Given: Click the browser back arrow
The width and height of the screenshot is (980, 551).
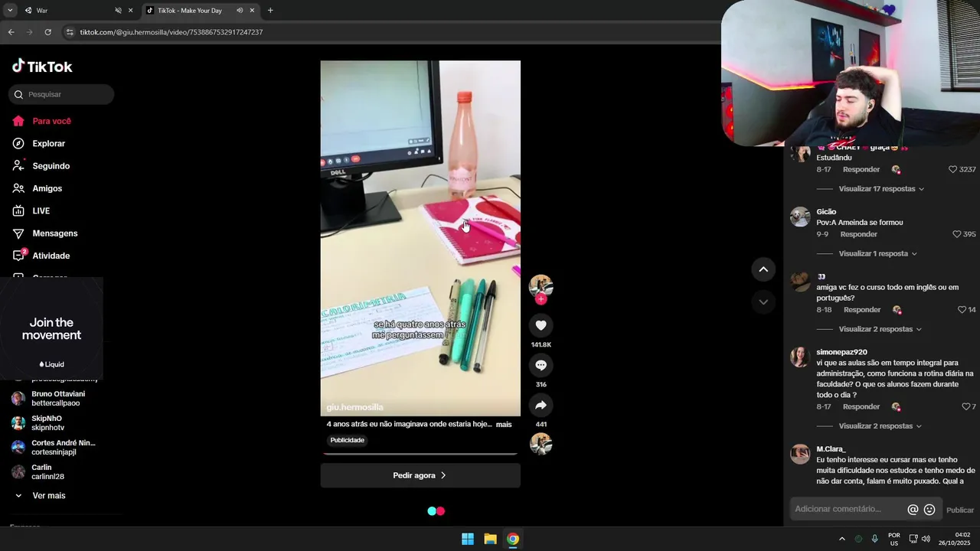Looking at the screenshot, I should click(11, 32).
